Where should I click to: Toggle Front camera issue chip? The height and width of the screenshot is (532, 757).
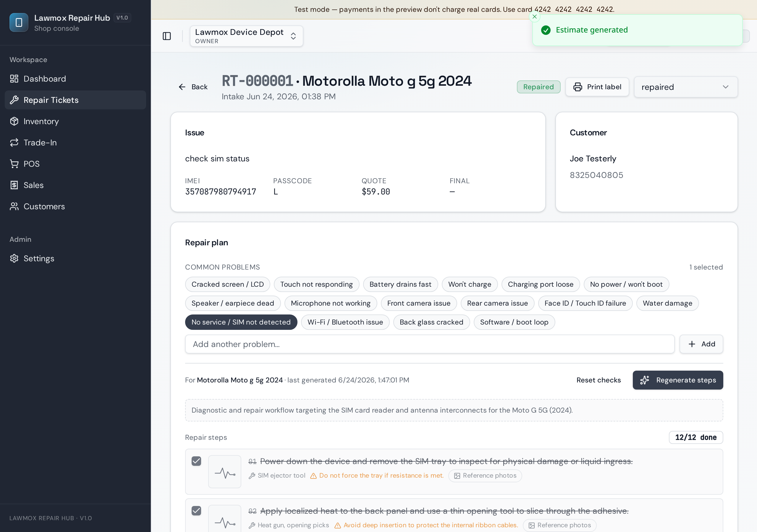[x=419, y=303]
